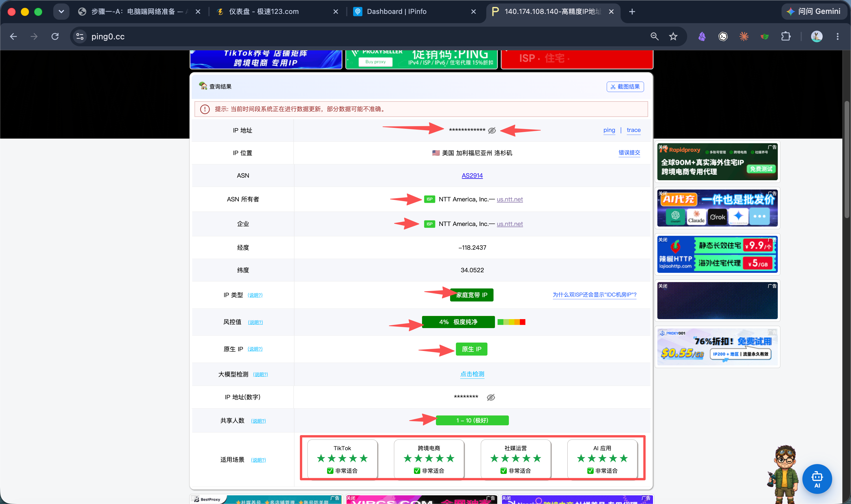Image resolution: width=851 pixels, height=504 pixels.
Task: Click the ping link
Action: 609,130
